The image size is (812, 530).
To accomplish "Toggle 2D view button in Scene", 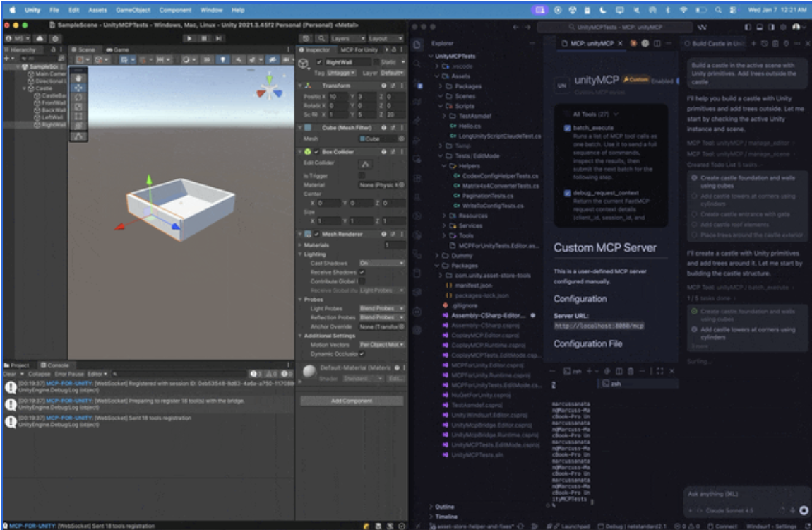I will (x=207, y=59).
